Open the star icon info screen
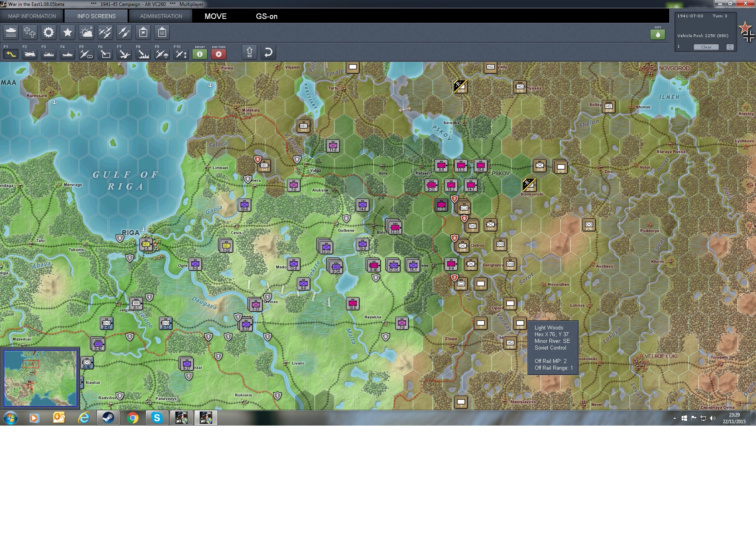Image resolution: width=756 pixels, height=545 pixels. click(x=67, y=32)
